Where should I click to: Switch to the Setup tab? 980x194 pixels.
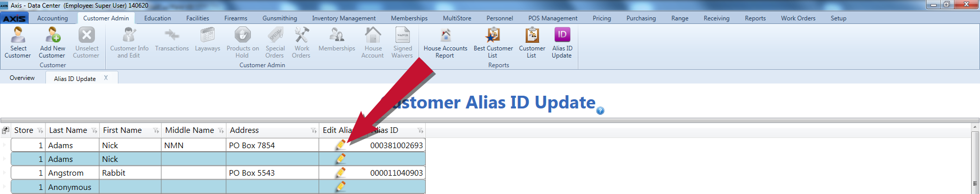[x=839, y=18]
